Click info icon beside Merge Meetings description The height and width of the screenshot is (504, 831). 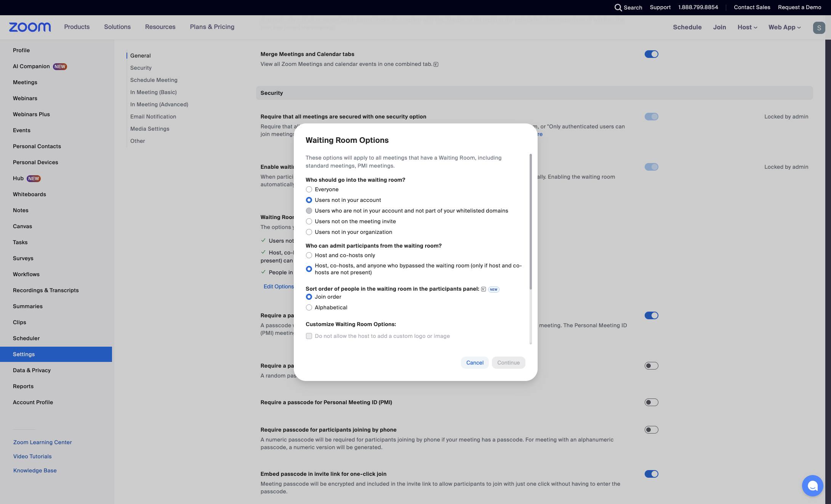click(436, 64)
